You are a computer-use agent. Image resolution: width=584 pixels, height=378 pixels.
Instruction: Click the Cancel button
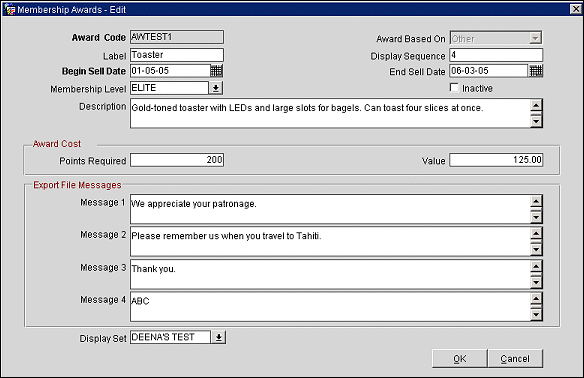pos(515,359)
